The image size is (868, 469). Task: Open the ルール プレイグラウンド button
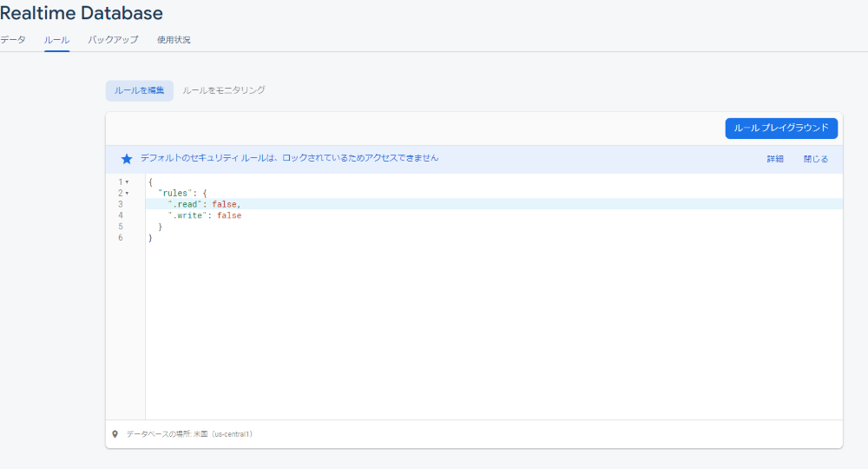coord(781,128)
